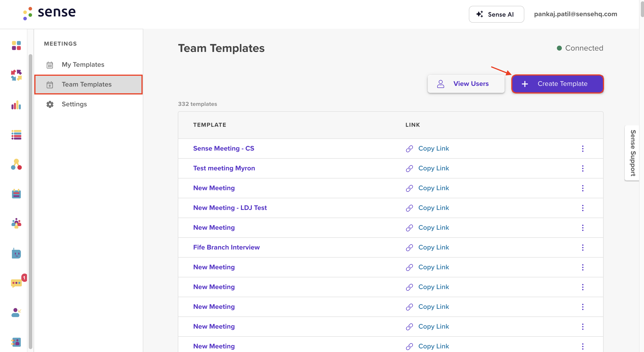Open Sense AI assistant
Image resolution: width=644 pixels, height=352 pixels.
pyautogui.click(x=496, y=14)
